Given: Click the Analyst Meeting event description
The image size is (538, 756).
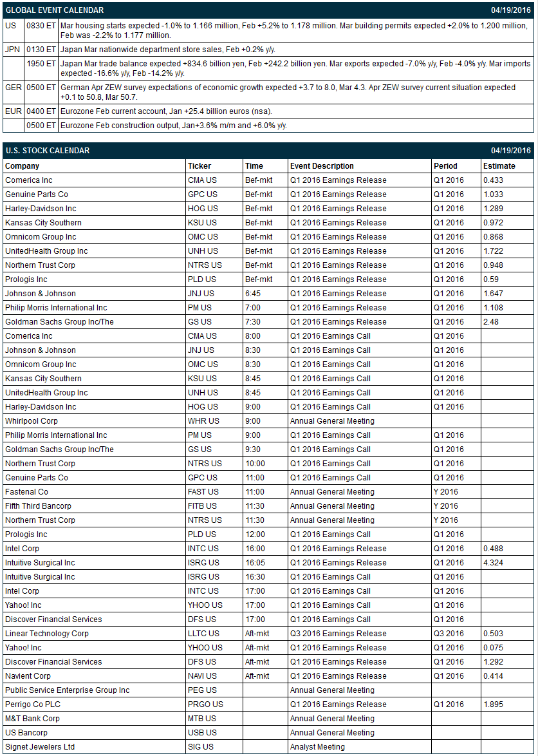Looking at the screenshot, I should click(317, 746).
